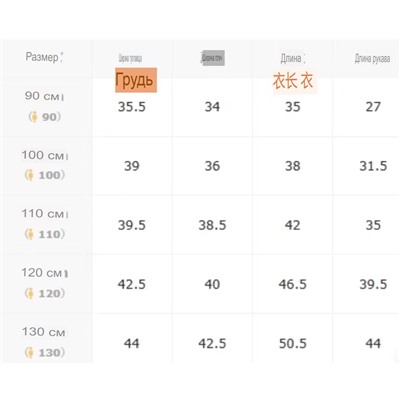400x400 pixels.
Task: Click the person icon beside 90
Action: click(x=33, y=117)
